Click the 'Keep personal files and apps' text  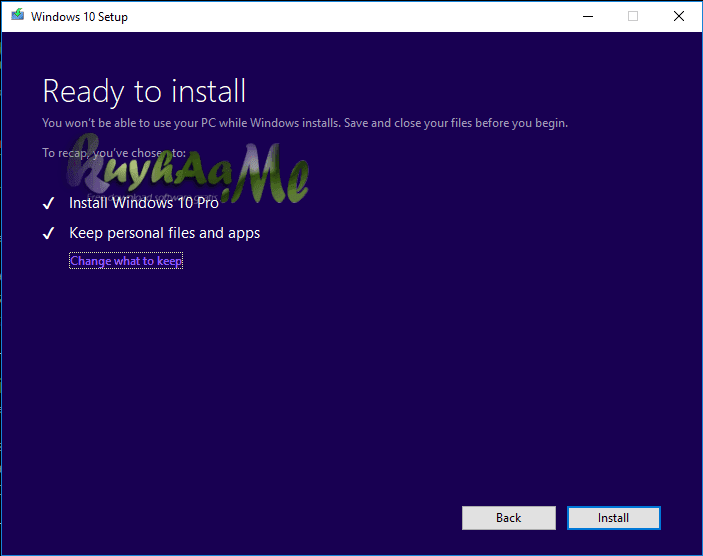165,233
